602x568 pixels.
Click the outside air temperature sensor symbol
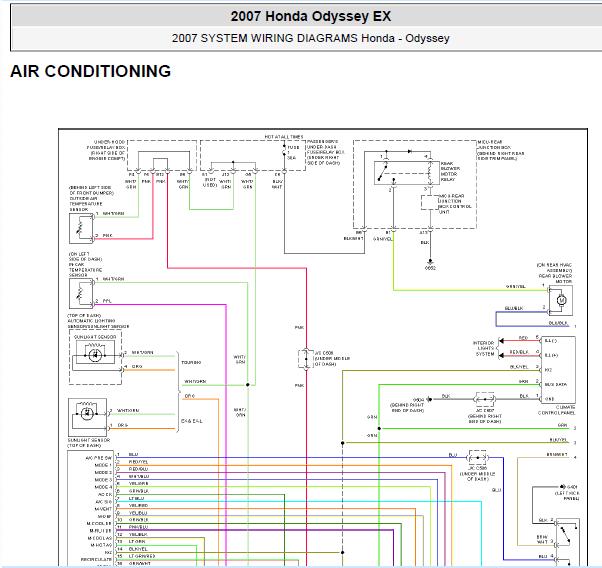click(x=81, y=229)
